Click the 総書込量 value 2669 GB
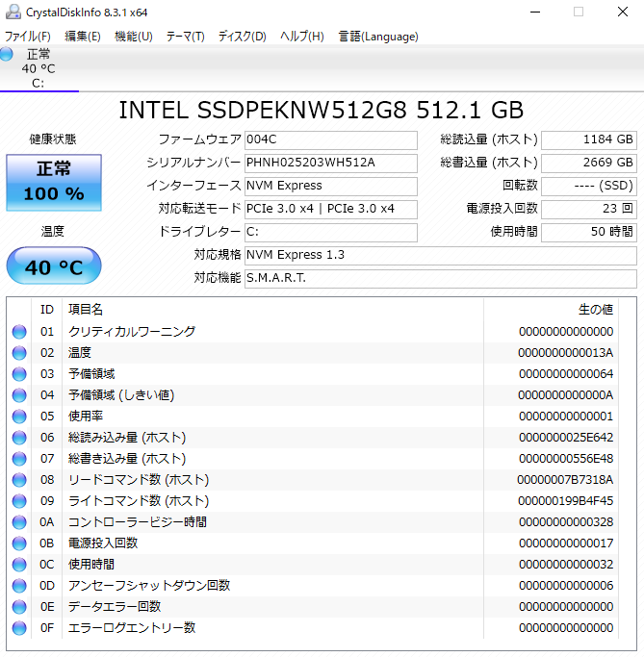 click(x=589, y=163)
